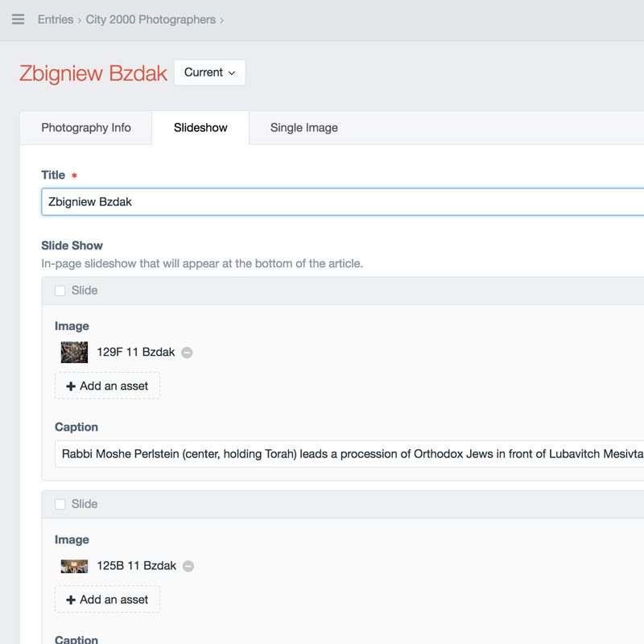The width and height of the screenshot is (644, 644).
Task: Click the breadcrumb chevron after City 2000 Photographers
Action: (222, 20)
